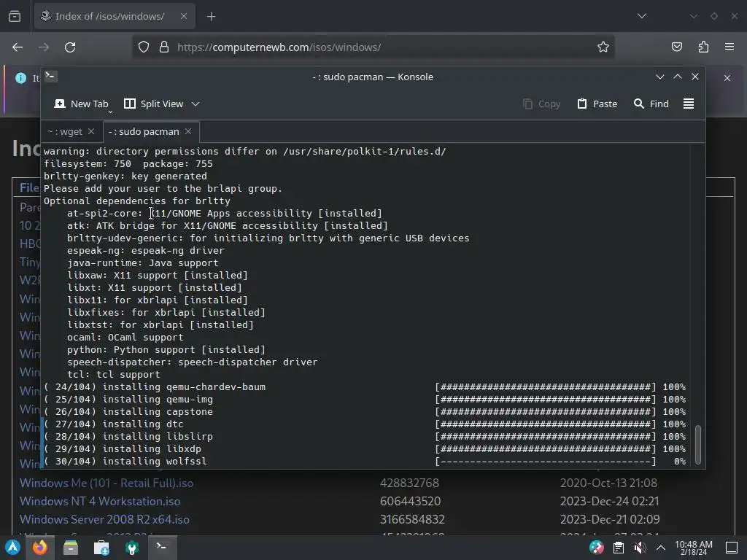Open the file manager taskbar icon

click(x=71, y=548)
